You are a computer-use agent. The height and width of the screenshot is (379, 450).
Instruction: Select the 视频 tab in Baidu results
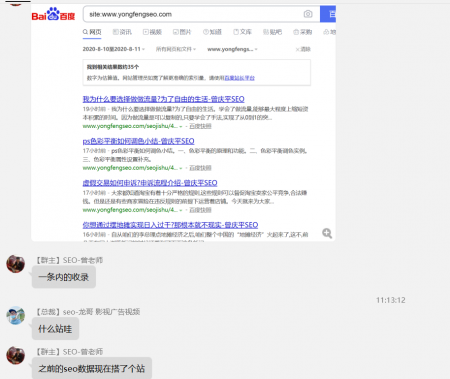click(152, 32)
